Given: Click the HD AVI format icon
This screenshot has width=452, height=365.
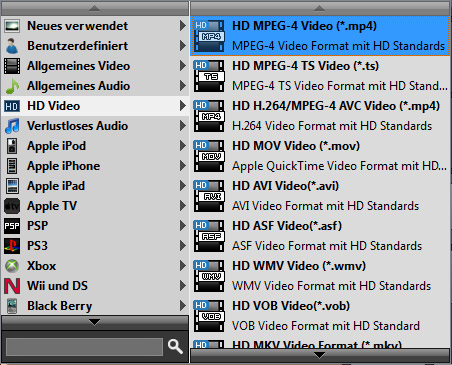Looking at the screenshot, I should point(209,196).
